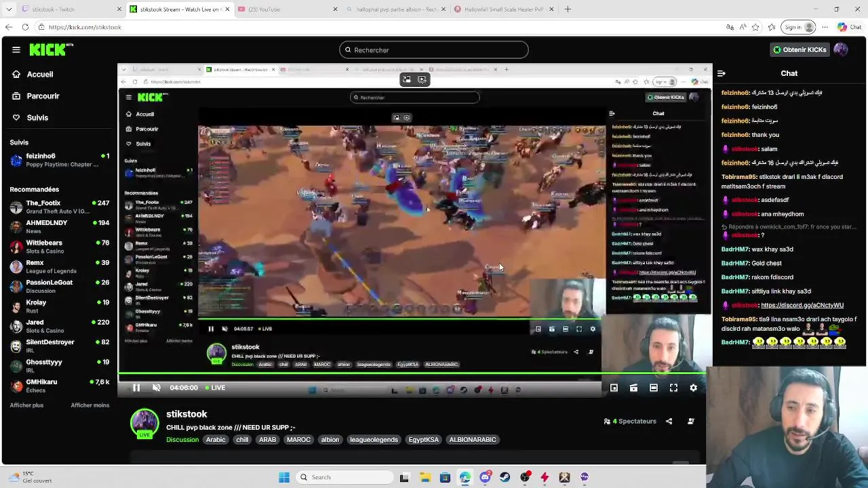
Task: Go to Kick home via the KICK logo
Action: 51,49
